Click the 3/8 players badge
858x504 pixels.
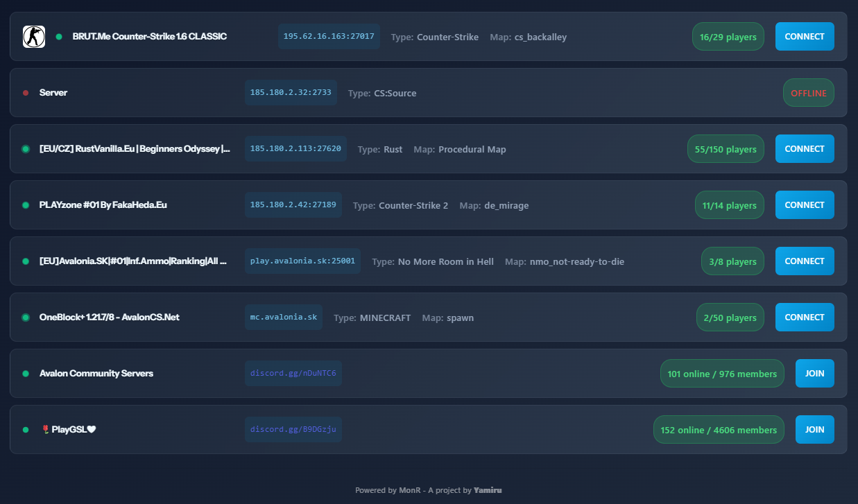point(732,261)
